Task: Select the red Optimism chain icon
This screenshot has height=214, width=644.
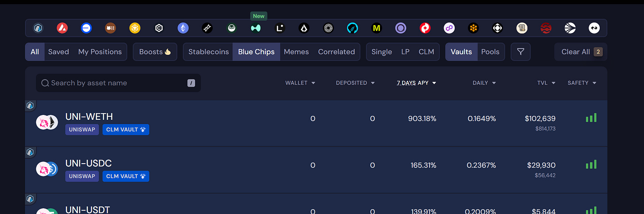Action: pyautogui.click(x=425, y=28)
